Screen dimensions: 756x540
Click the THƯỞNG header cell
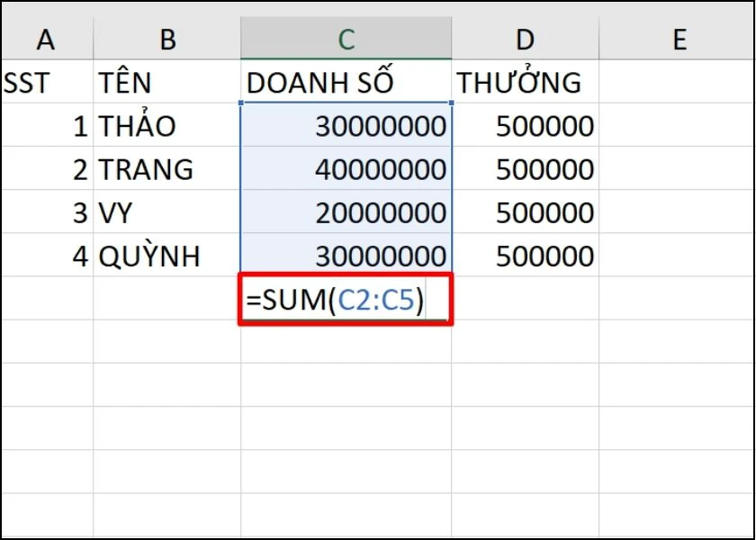(x=525, y=82)
